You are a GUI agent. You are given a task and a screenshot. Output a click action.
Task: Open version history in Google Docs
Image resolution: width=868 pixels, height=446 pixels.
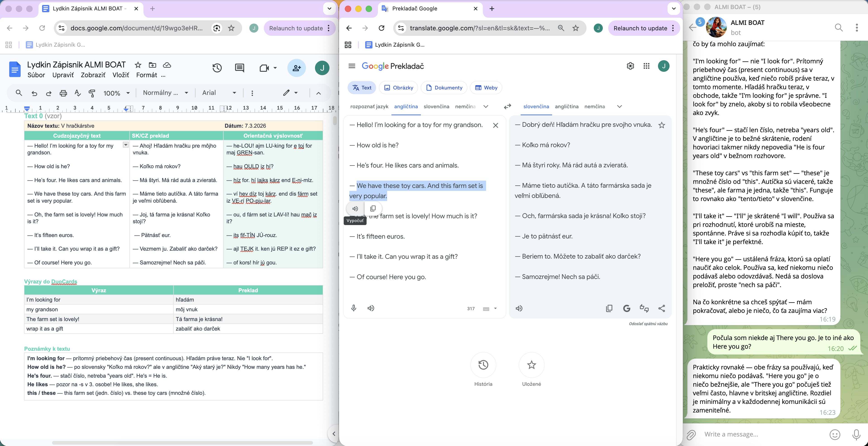pos(217,68)
